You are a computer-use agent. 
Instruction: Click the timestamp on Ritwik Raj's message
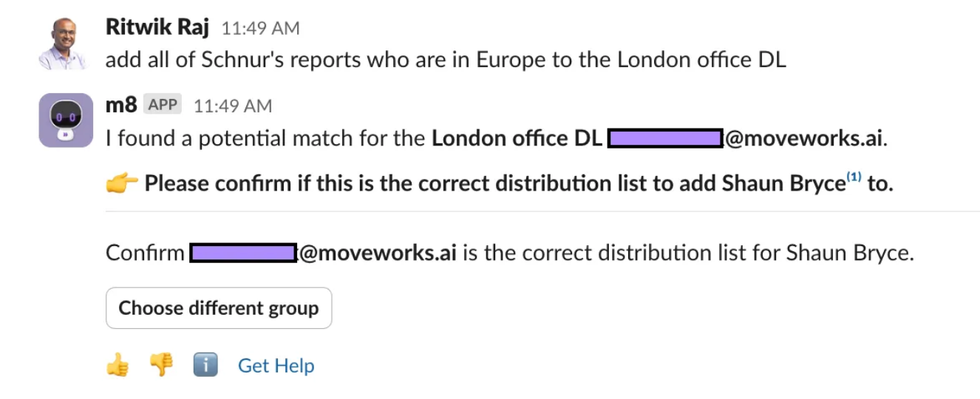[261, 29]
